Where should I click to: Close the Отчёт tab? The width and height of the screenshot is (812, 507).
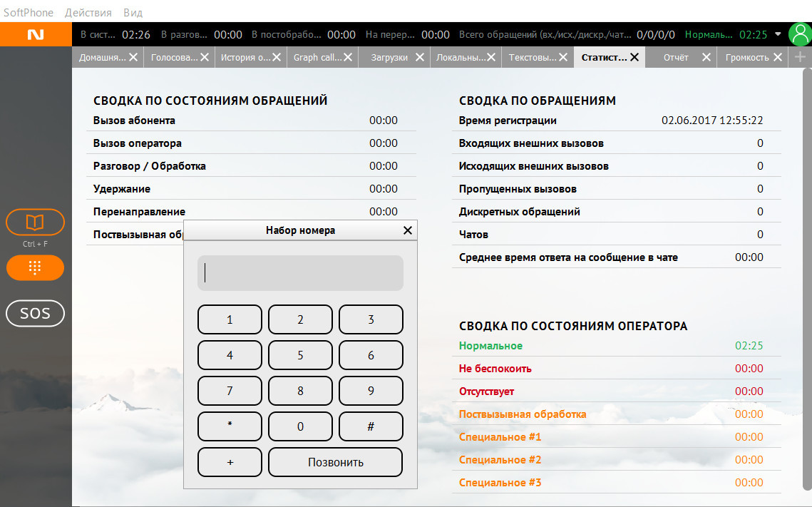pyautogui.click(x=706, y=58)
